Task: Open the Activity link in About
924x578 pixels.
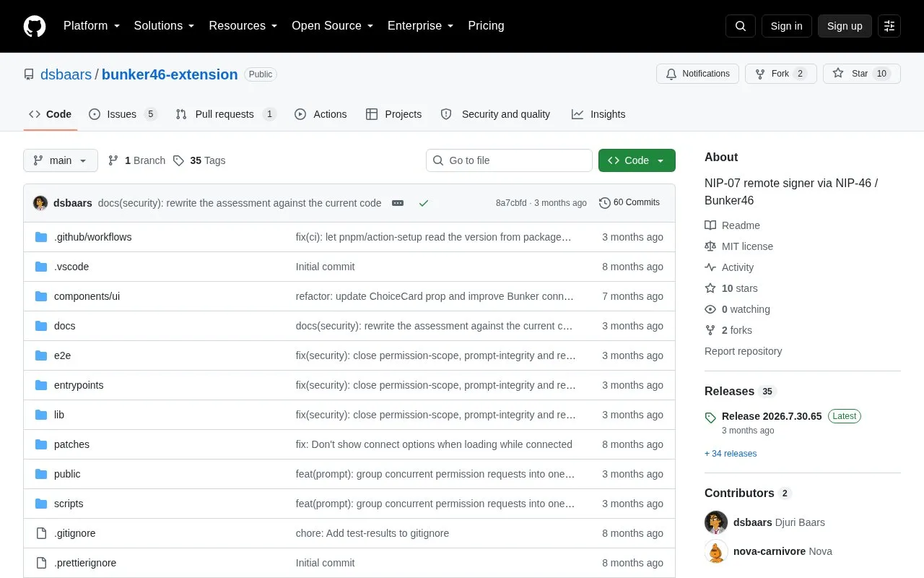Action: [x=729, y=267]
